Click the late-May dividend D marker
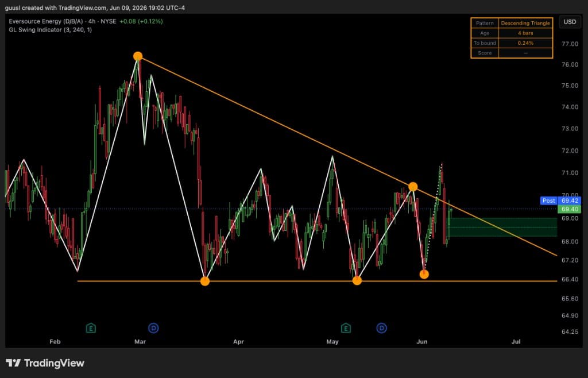 tap(381, 328)
